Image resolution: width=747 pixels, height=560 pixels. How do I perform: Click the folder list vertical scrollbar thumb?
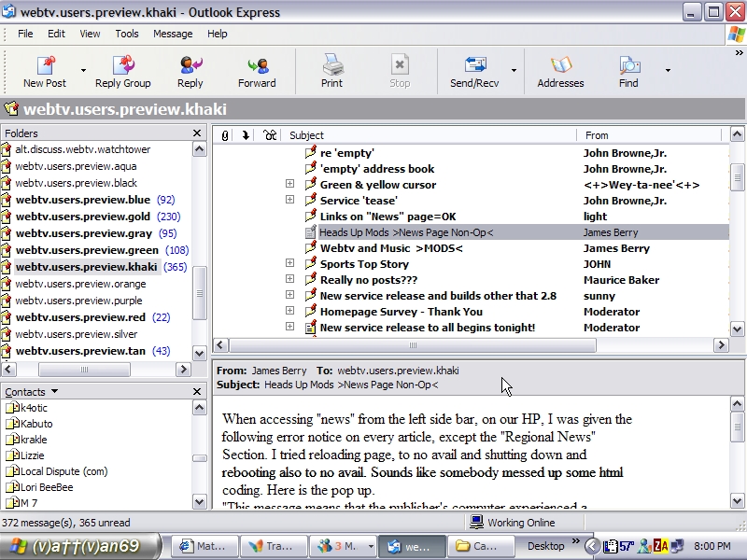[200, 293]
